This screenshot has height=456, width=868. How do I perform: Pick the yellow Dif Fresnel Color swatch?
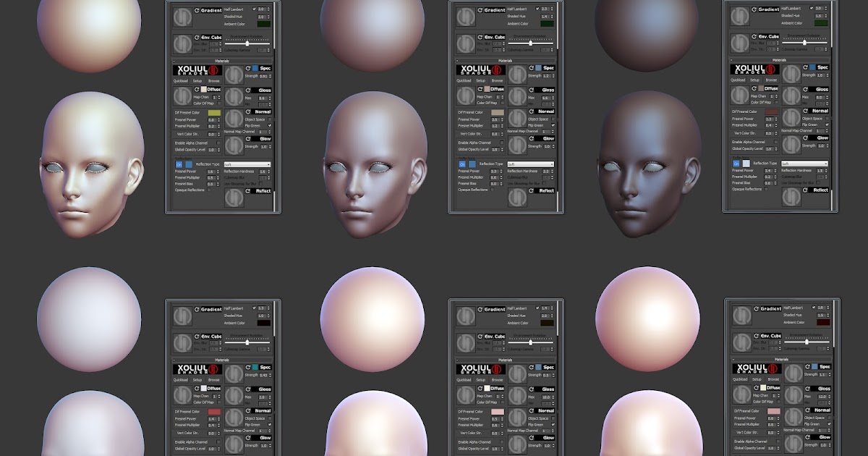pyautogui.click(x=214, y=113)
